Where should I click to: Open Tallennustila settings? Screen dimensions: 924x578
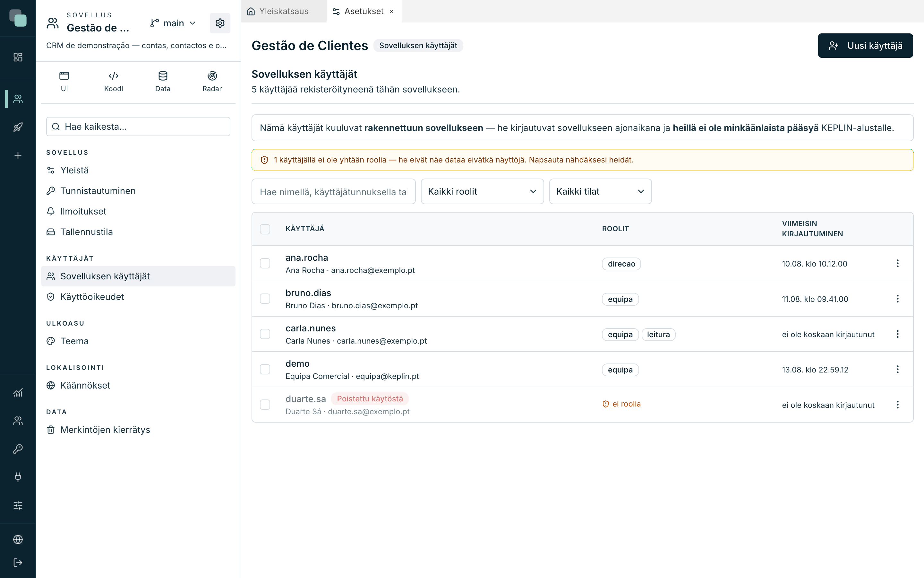[x=138, y=232]
